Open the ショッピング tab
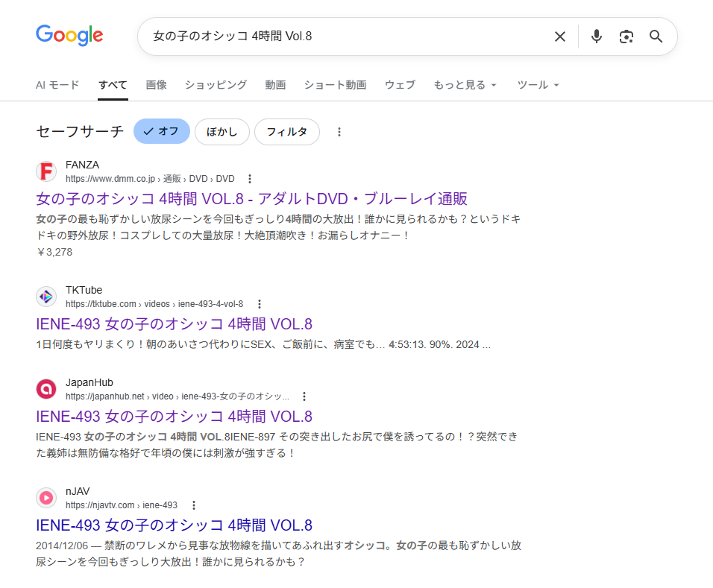Screen dimensions: 713x588 216,85
